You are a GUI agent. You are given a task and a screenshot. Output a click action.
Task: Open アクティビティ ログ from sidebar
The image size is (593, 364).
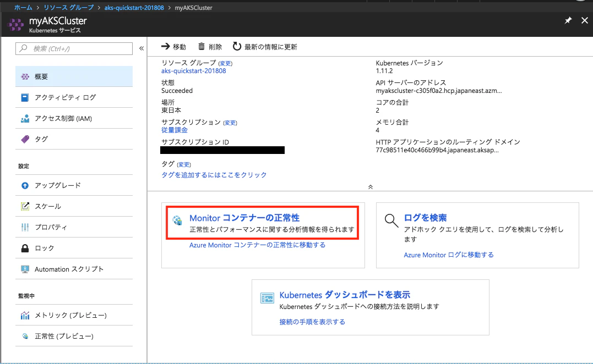(x=74, y=97)
